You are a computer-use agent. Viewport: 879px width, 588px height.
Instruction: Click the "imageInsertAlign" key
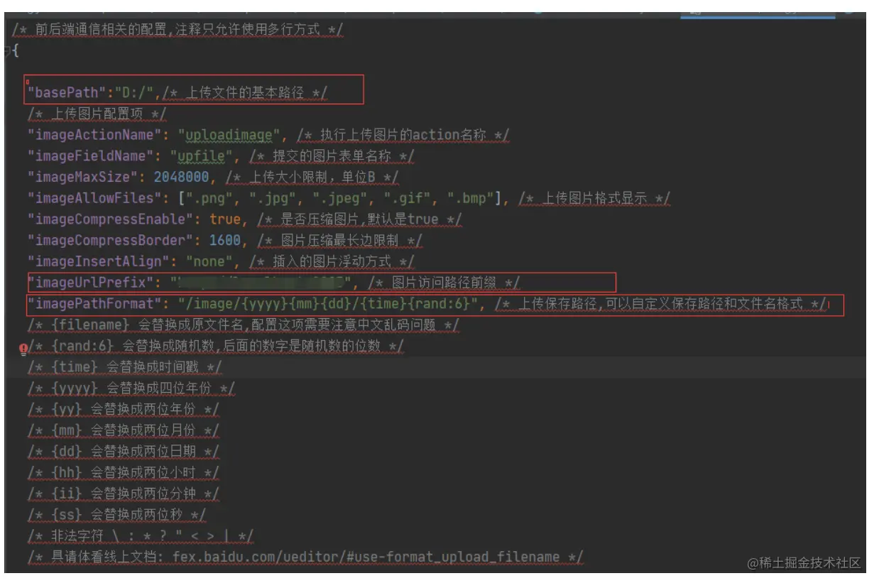tap(98, 261)
